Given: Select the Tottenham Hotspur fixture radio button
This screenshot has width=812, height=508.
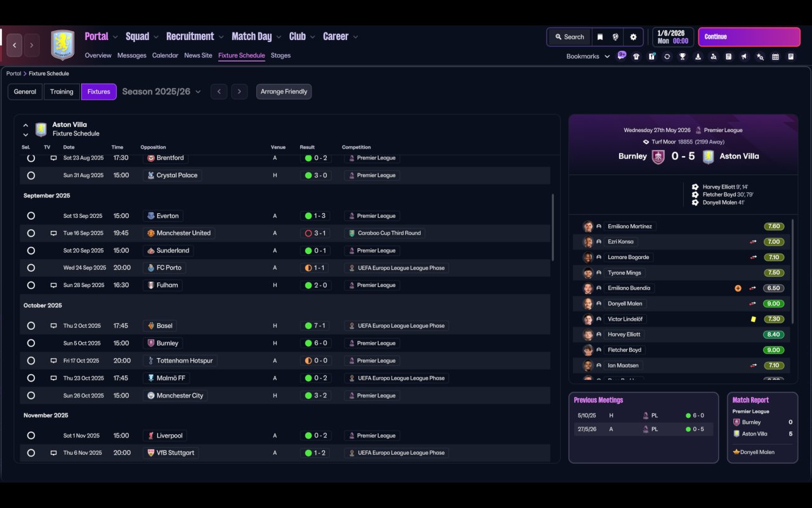Looking at the screenshot, I should coord(31,361).
